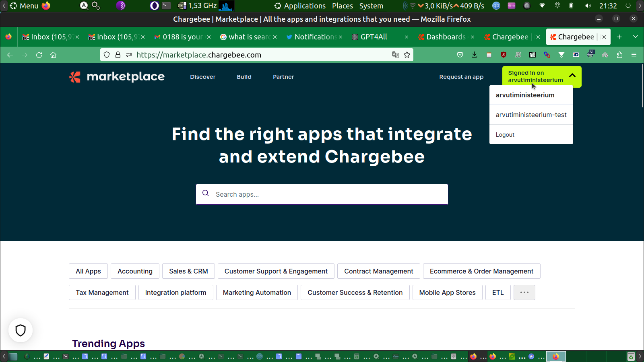The height and width of the screenshot is (362, 644).
Task: Click the Chargebee marketplace logo
Action: pyautogui.click(x=117, y=77)
